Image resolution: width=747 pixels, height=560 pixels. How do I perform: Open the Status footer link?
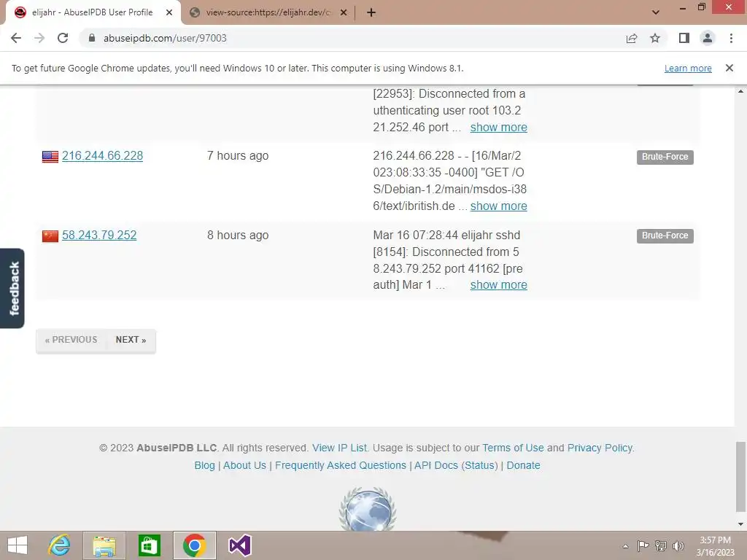point(480,466)
